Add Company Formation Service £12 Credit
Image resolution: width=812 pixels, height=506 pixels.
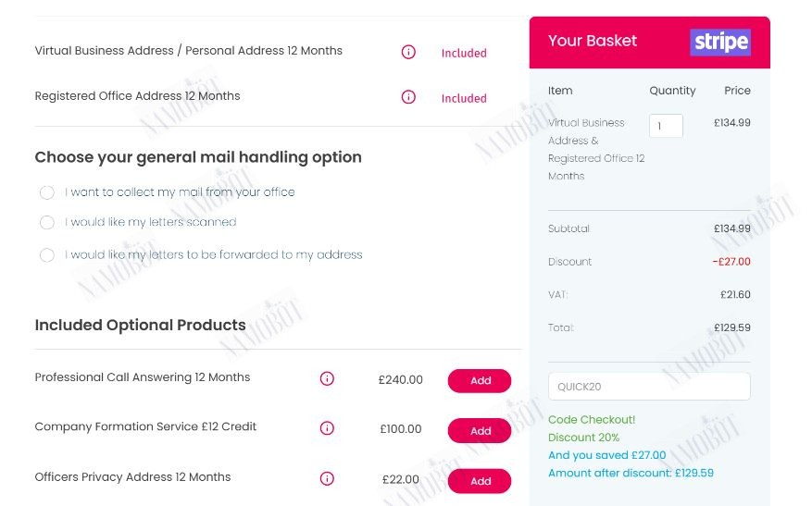(x=480, y=430)
